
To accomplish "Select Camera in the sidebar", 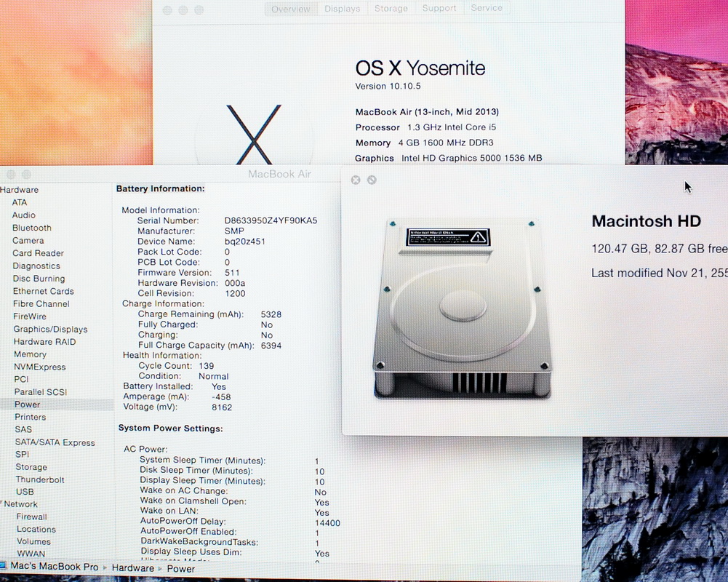I will point(28,241).
